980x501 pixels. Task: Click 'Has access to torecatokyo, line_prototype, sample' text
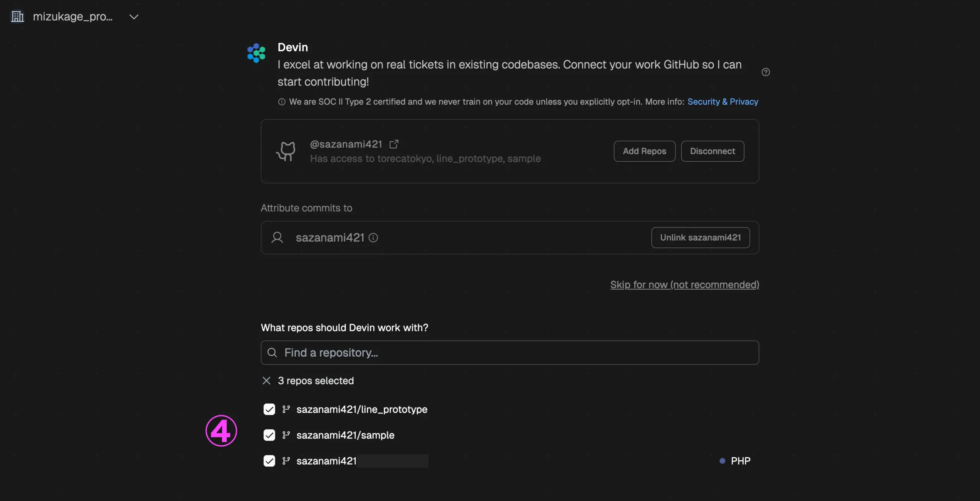tap(425, 159)
